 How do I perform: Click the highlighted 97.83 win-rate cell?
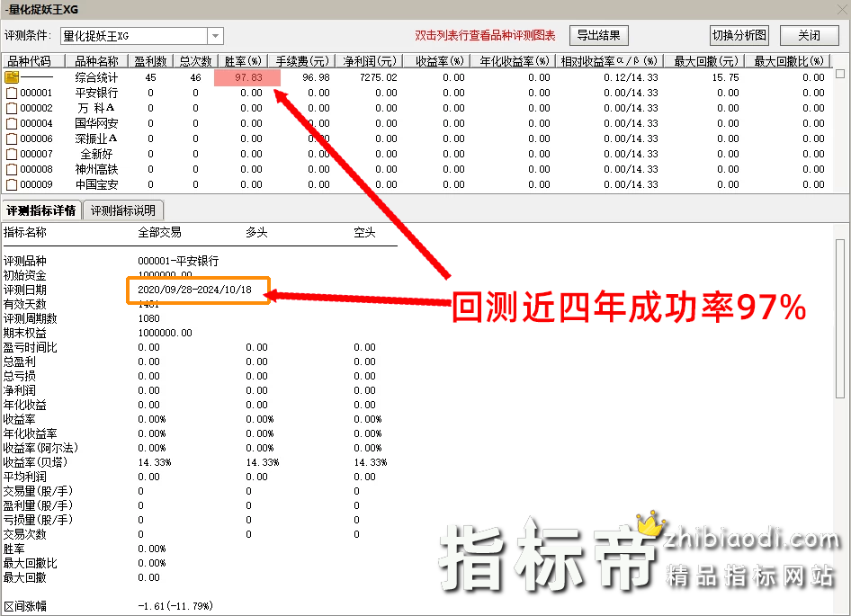tap(247, 77)
